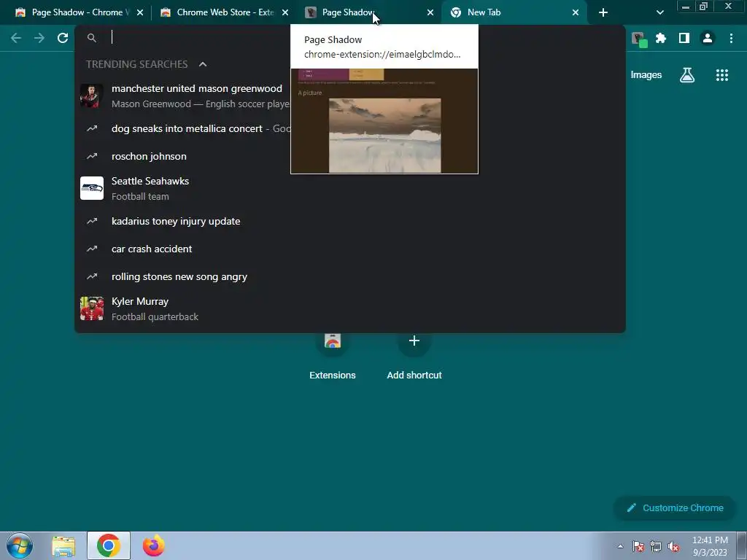The image size is (747, 560).
Task: Click the taskbar clock showing 12:41 PM
Action: (710, 546)
